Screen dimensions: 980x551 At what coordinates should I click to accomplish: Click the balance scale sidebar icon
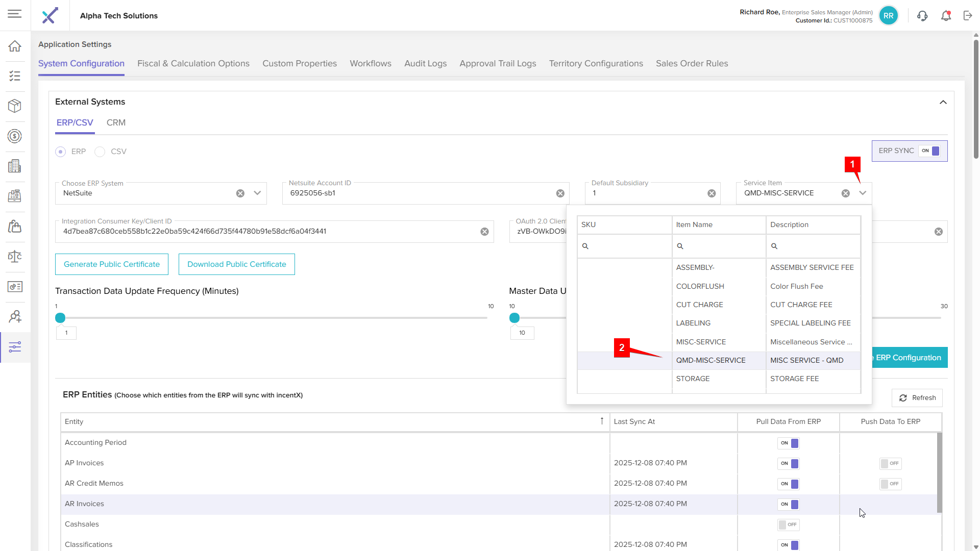[x=15, y=257]
